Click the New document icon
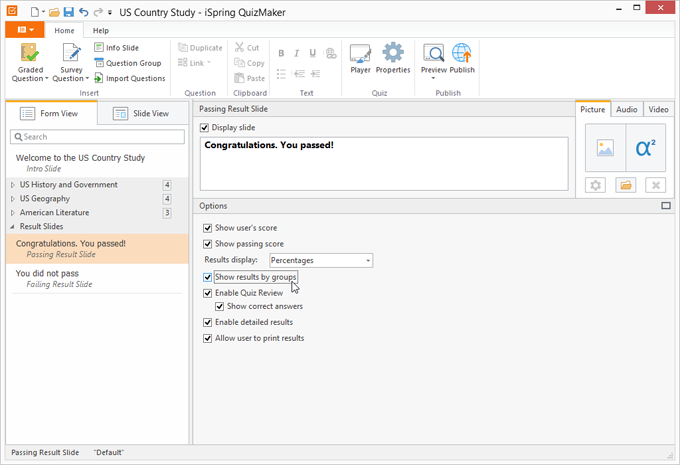680x465 pixels. click(x=35, y=12)
